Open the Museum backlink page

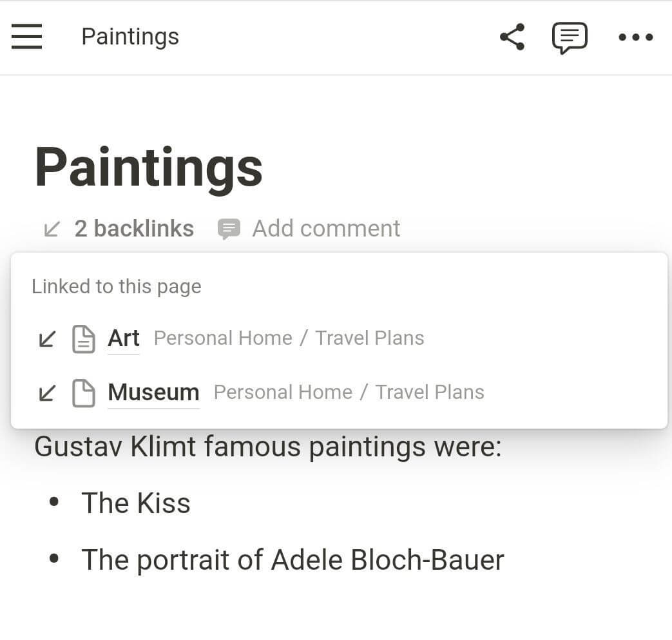pos(153,393)
